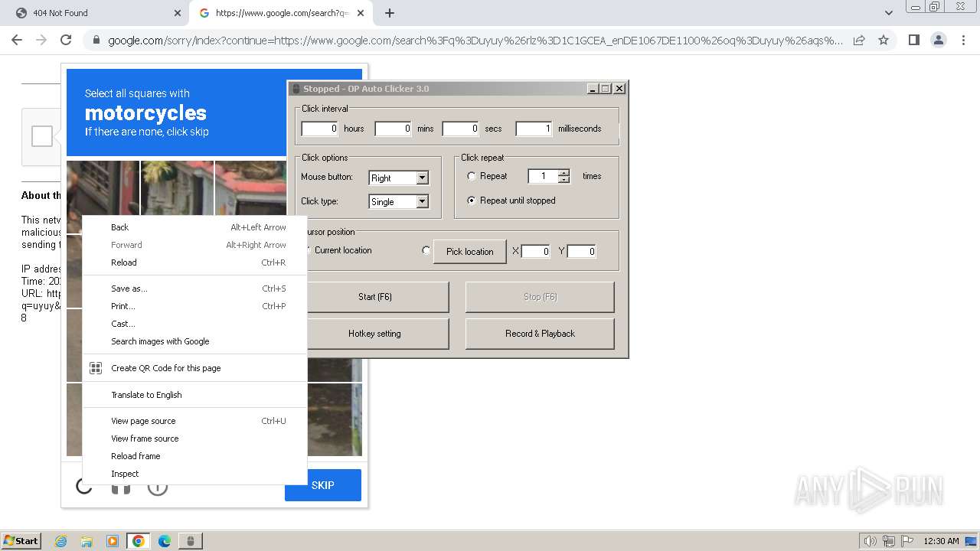This screenshot has height=551, width=980.
Task: Select Repeat until stopped option
Action: click(472, 201)
